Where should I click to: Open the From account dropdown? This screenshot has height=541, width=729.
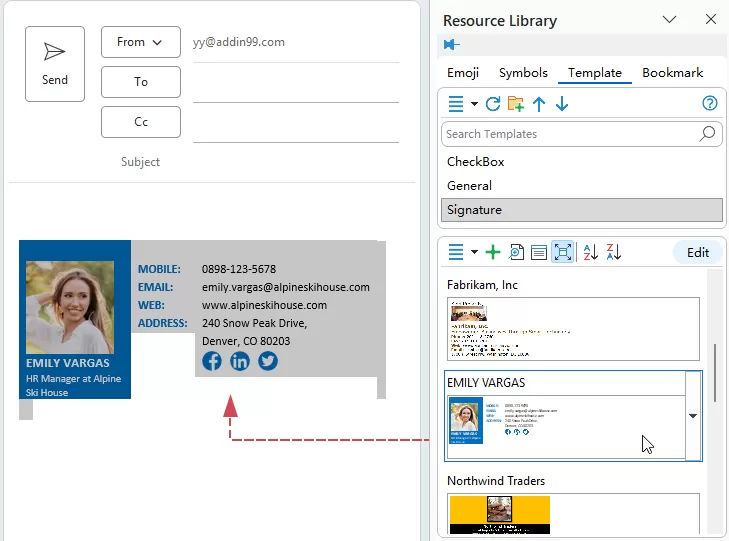coord(140,42)
